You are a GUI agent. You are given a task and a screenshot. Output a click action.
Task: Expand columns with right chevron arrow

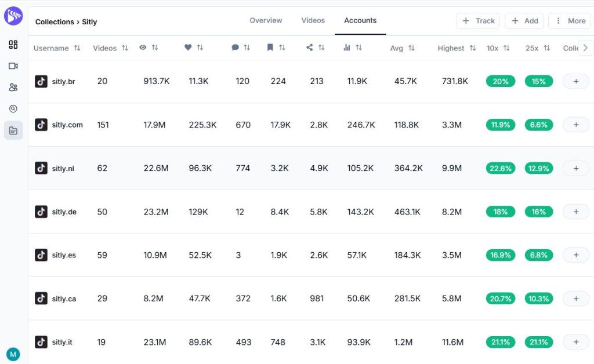point(585,48)
